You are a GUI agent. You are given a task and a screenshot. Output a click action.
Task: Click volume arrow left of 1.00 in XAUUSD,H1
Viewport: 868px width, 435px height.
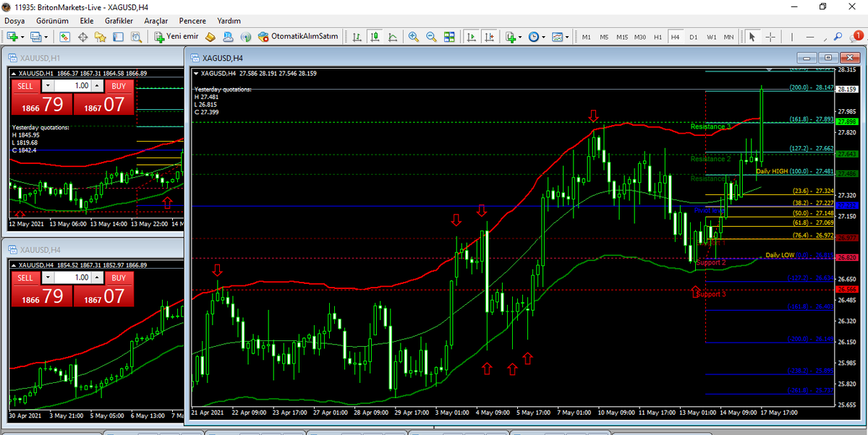48,86
